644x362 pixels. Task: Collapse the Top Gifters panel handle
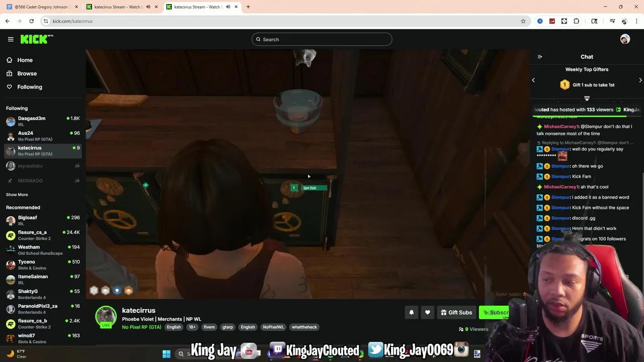(x=587, y=99)
